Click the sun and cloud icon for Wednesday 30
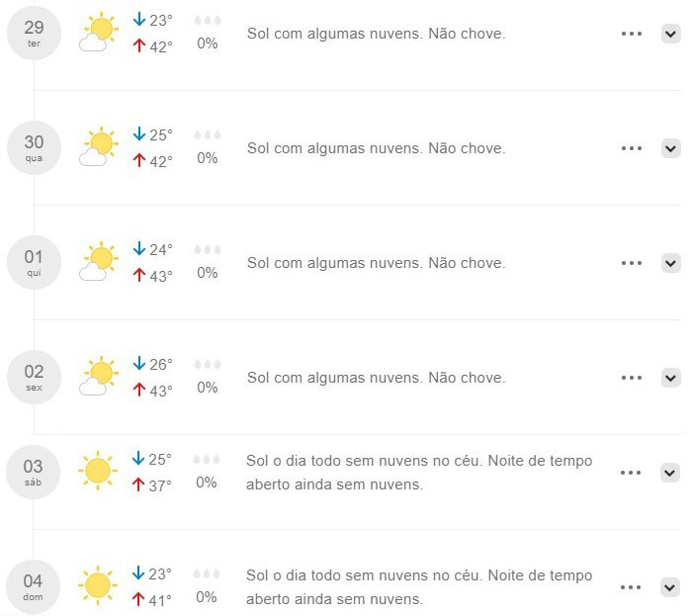692x616 pixels. 99,146
